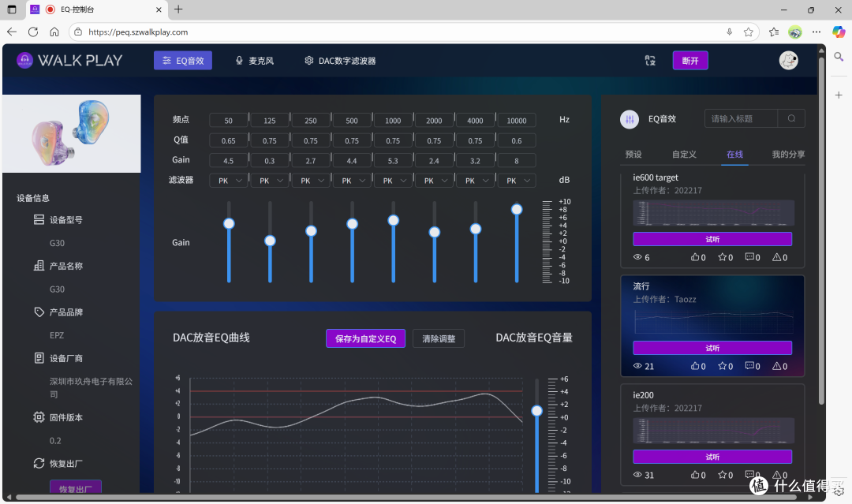Open the Copilot icon in the browser
Image resolution: width=852 pixels, height=504 pixels.
click(839, 32)
